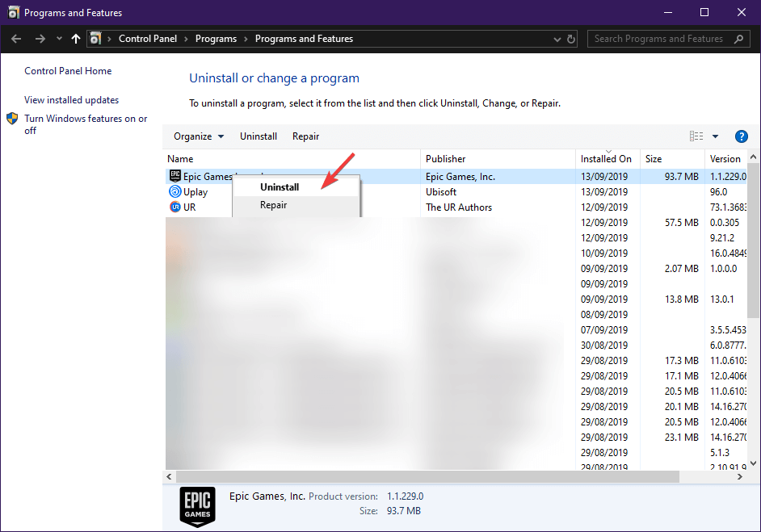Viewport: 761px width, 532px height.
Task: Click version 9.21.2 cell
Action: click(x=722, y=238)
